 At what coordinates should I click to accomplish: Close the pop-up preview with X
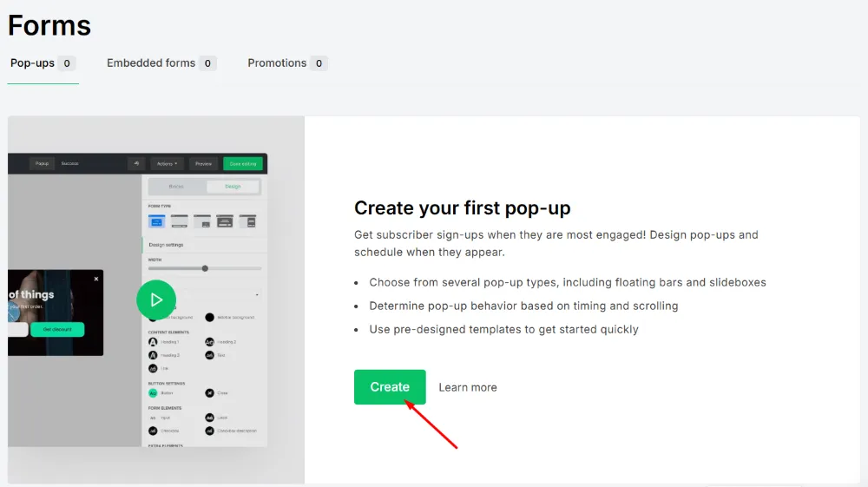[x=96, y=279]
